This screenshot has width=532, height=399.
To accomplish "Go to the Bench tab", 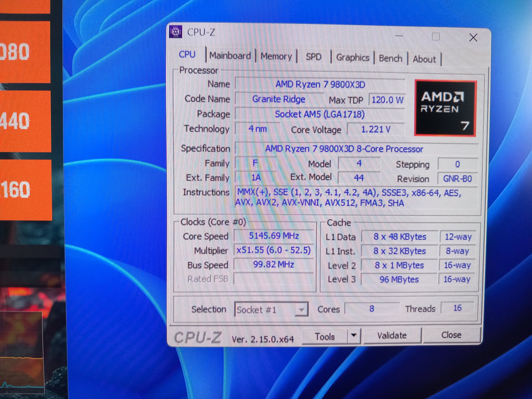I will (390, 58).
